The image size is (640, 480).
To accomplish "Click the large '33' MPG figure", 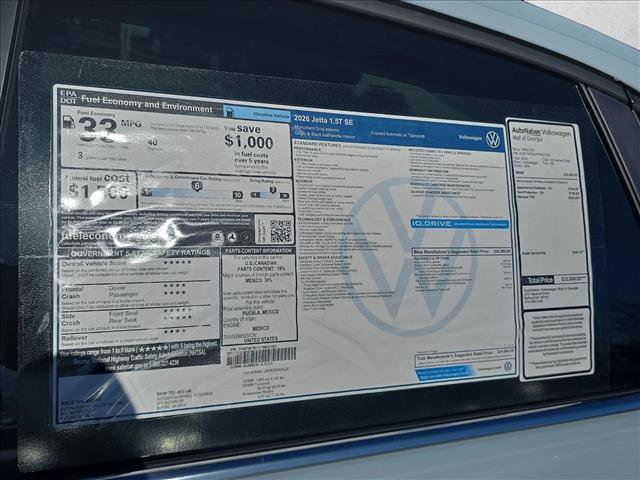I will point(98,130).
